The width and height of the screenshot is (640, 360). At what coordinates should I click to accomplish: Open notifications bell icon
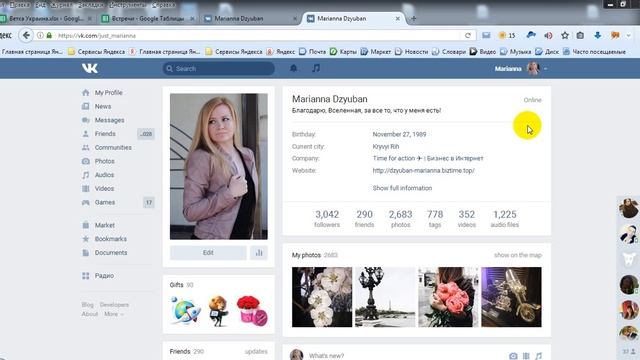(x=293, y=69)
